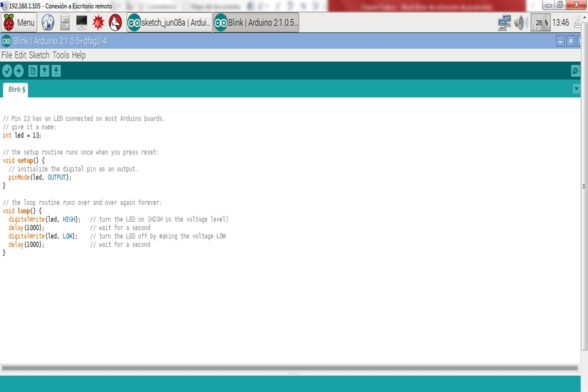Click the Upload arrow icon

pos(18,71)
